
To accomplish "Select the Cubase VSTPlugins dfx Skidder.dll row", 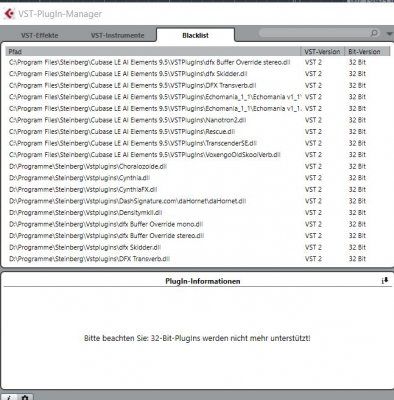I will tap(197, 74).
